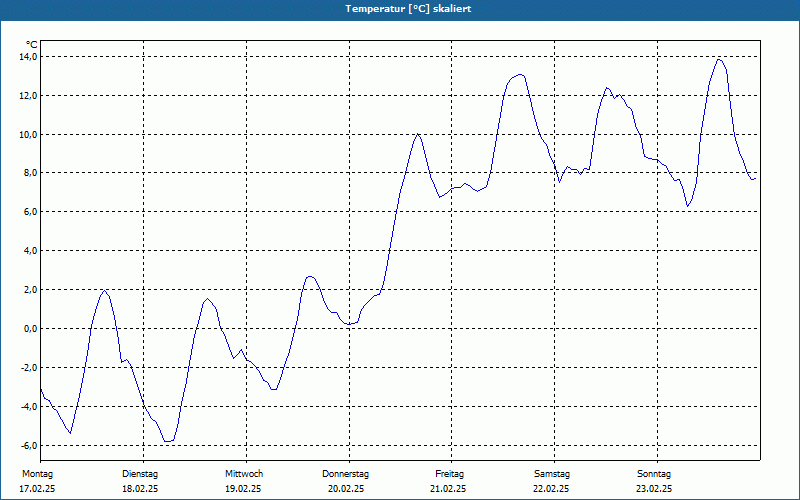Click the date 20.02.25

[x=346, y=489]
